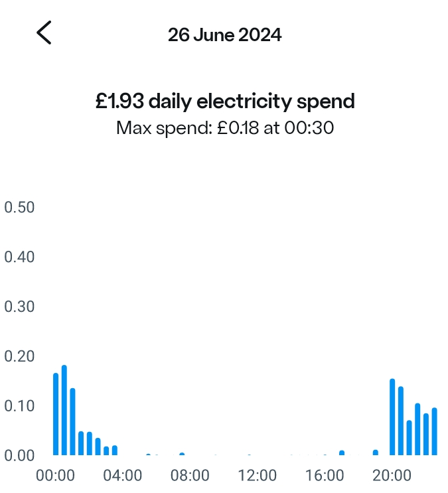Select the last bar on the chart
Screen dimensions: 448x493
[x=435, y=431]
